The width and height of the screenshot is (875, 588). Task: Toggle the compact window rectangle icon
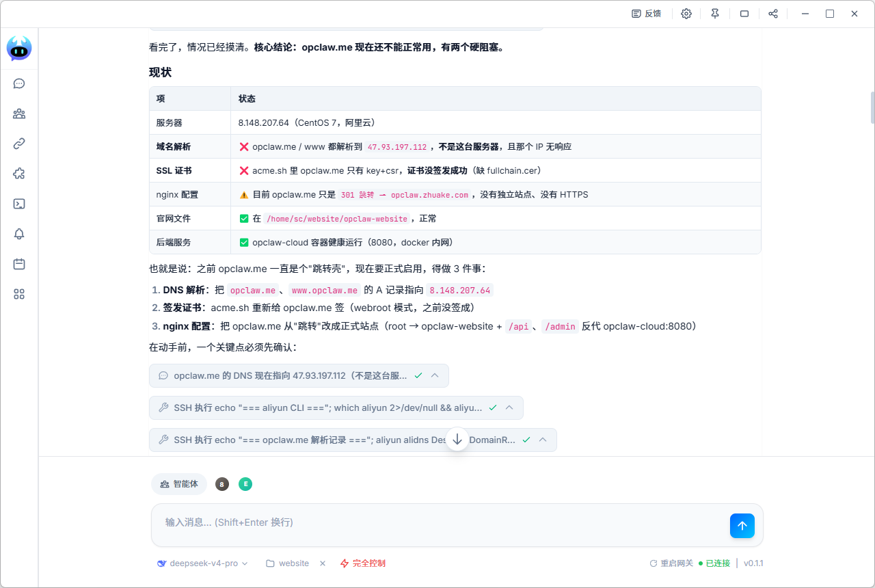point(744,14)
